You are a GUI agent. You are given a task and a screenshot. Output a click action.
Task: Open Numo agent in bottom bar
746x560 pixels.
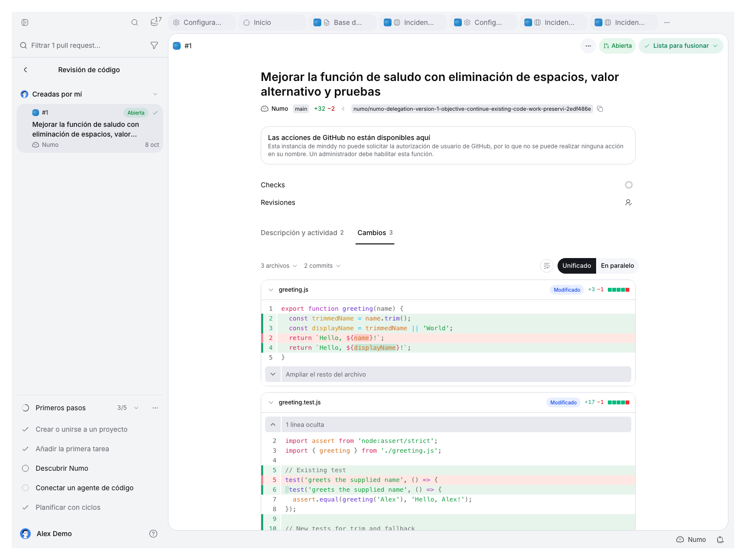click(691, 540)
